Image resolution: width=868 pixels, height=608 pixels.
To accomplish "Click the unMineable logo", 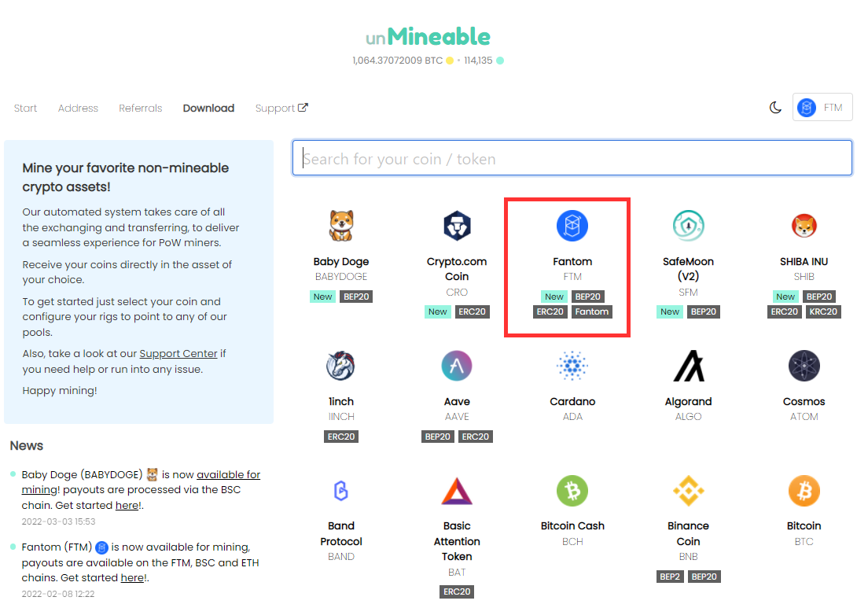I will [428, 37].
